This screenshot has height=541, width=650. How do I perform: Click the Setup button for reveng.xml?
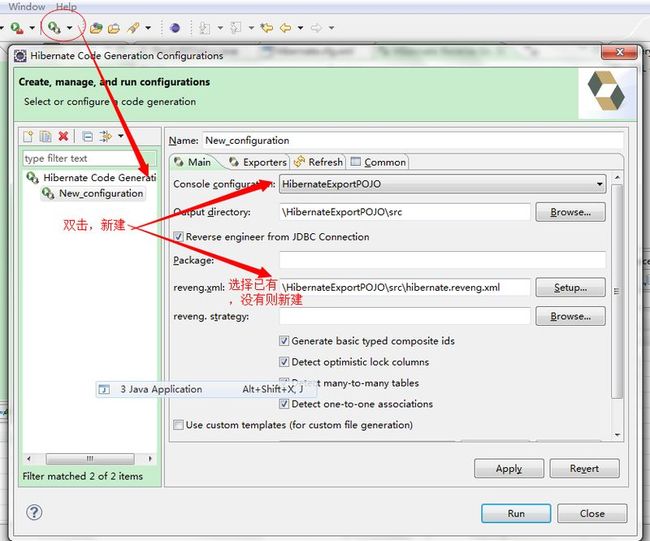570,287
